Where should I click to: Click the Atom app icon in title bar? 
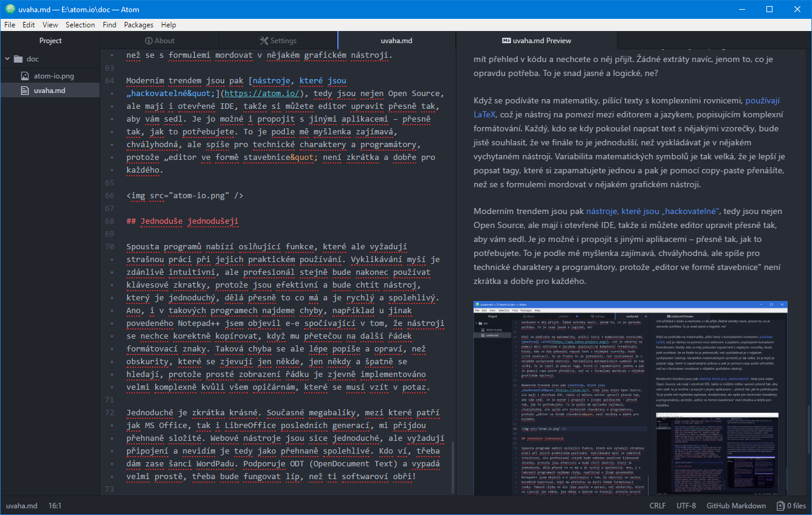(x=10, y=10)
